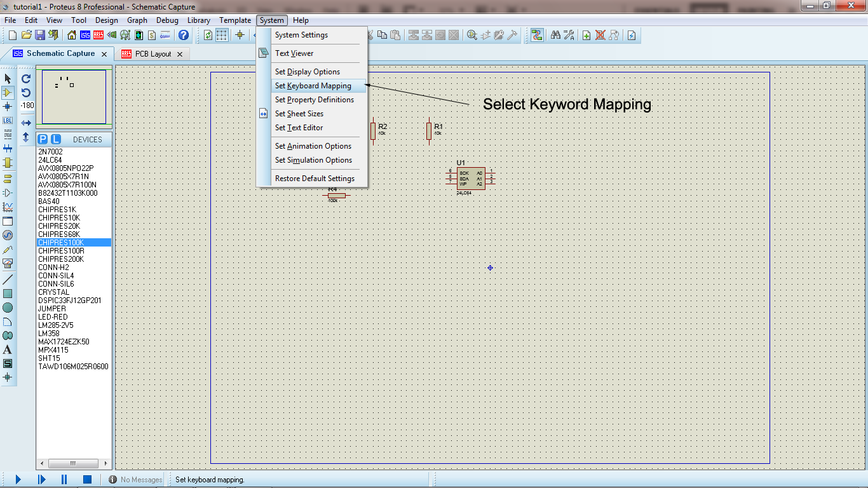Open the Home page icon in toolbar
This screenshot has height=488, width=868.
click(x=72, y=35)
